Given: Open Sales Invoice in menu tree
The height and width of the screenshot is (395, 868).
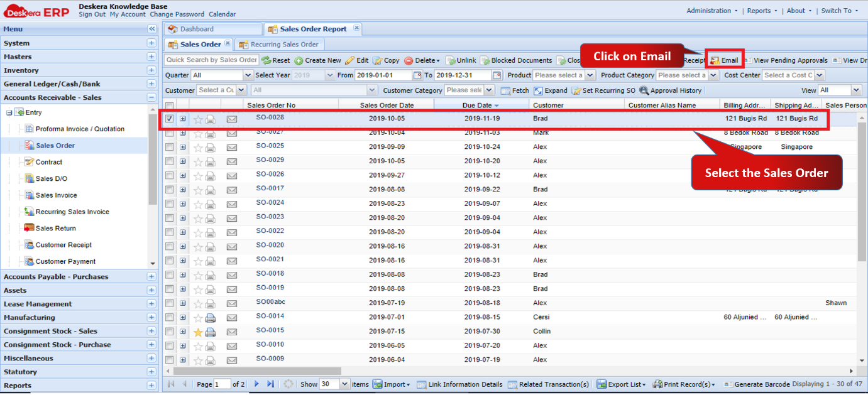Looking at the screenshot, I should click(56, 195).
